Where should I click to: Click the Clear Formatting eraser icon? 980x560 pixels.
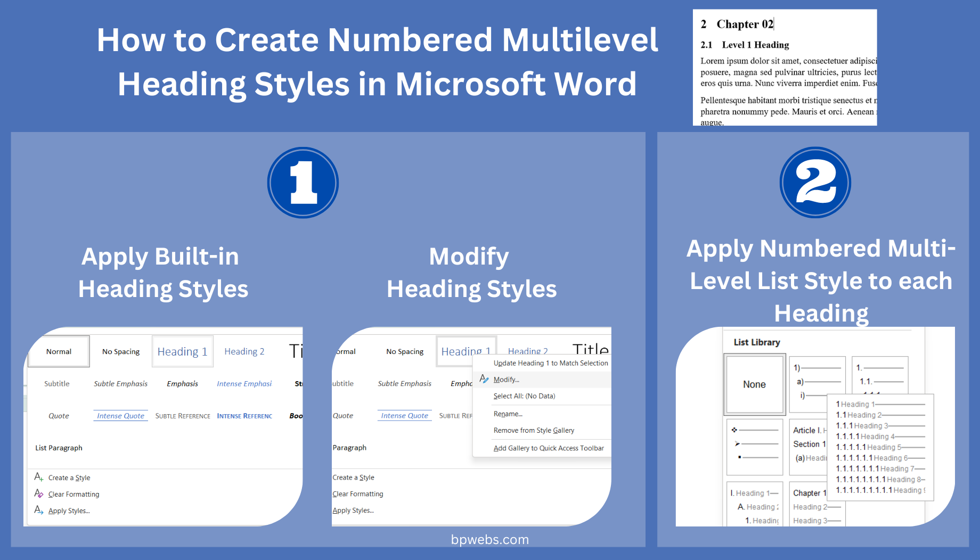tap(39, 493)
